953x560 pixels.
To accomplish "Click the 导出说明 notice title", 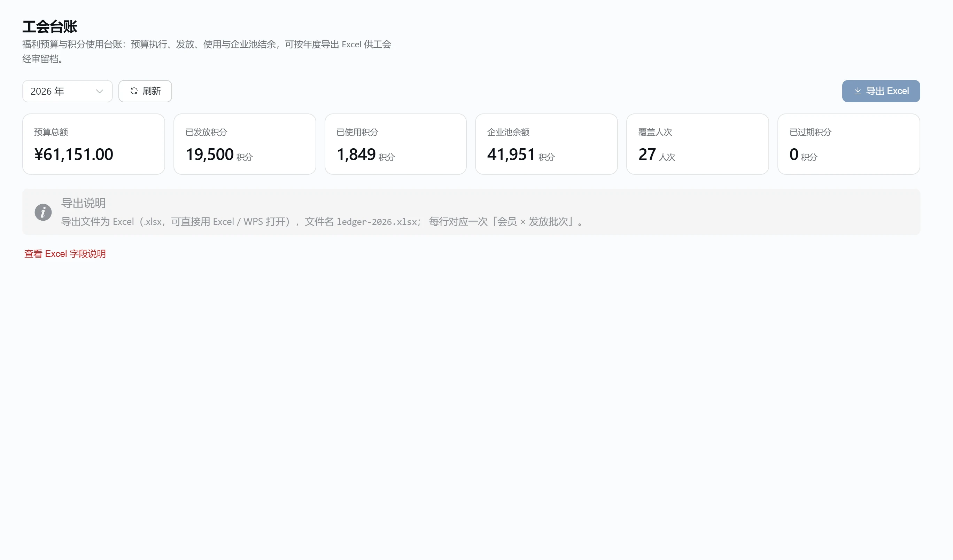I will 84,203.
